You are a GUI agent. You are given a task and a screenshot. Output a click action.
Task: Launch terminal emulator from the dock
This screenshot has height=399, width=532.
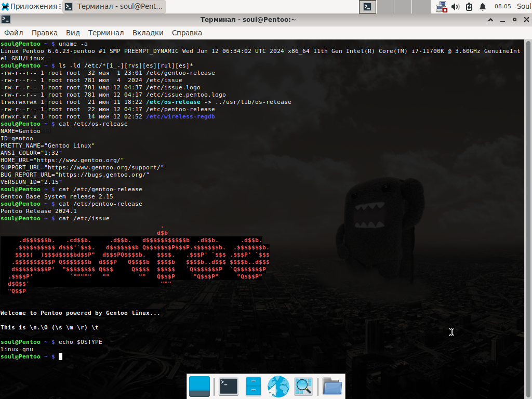229,386
